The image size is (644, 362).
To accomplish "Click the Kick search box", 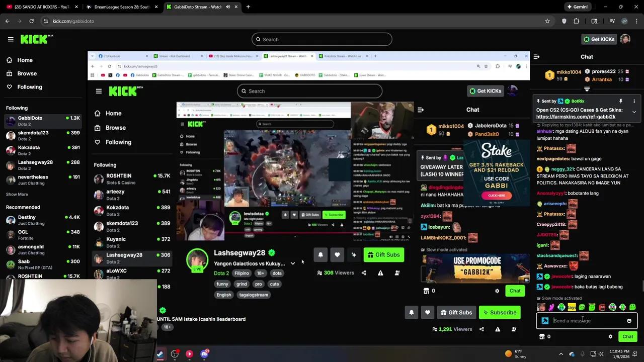I will [322, 39].
